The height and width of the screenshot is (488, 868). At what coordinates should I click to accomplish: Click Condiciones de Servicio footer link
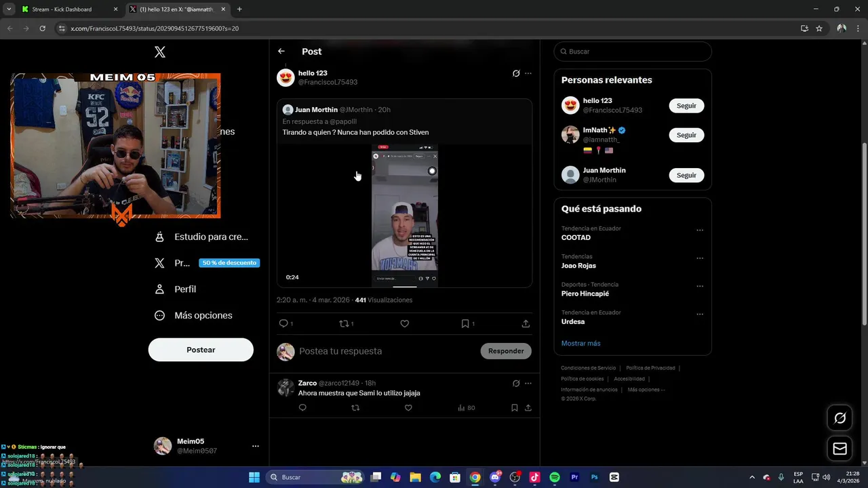point(589,368)
